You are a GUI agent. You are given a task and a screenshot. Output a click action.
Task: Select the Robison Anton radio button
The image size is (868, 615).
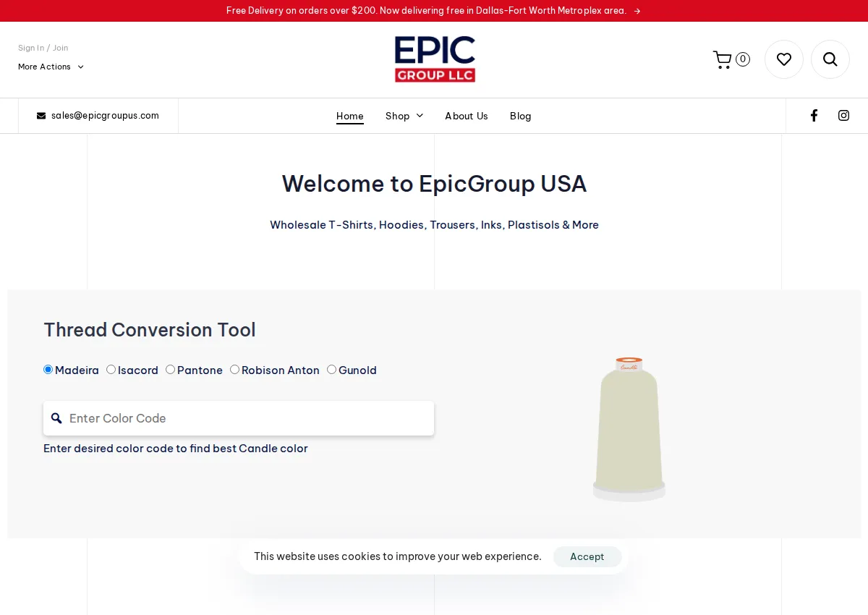235,370
